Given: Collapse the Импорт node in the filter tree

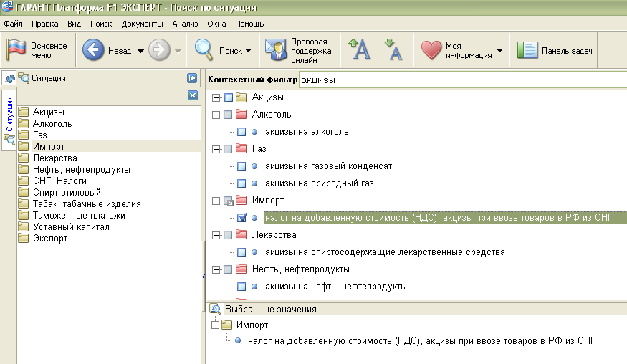Looking at the screenshot, I should [x=216, y=201].
